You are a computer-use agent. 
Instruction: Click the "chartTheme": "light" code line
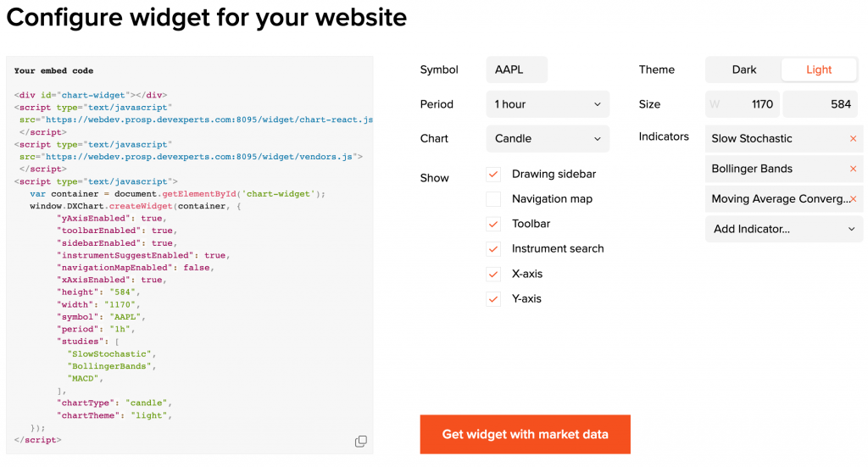(x=114, y=415)
